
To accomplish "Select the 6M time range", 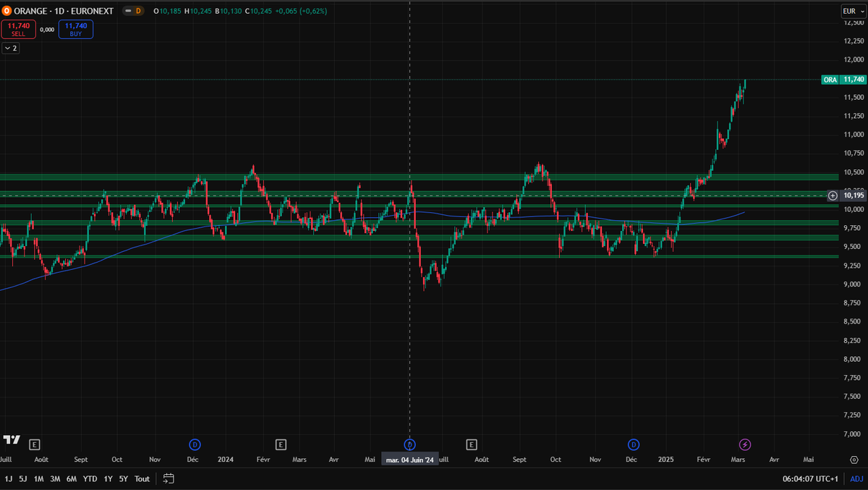I will click(72, 478).
